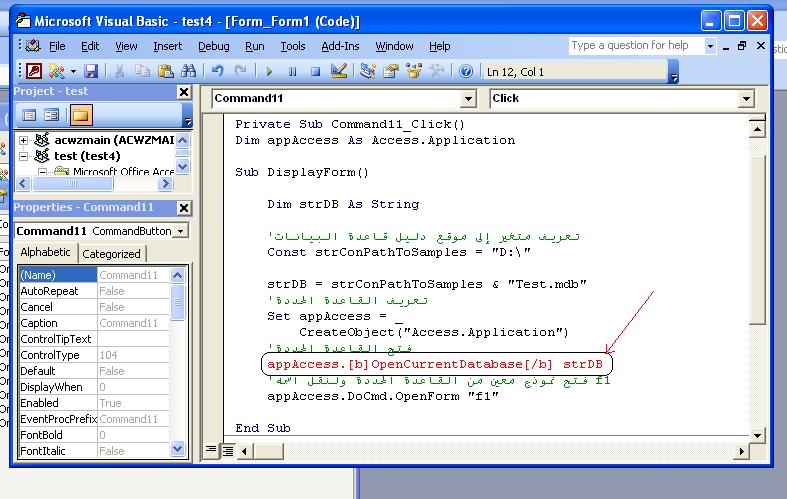Image resolution: width=787 pixels, height=499 pixels.
Task: Select the (Name) property row
Action: pyautogui.click(x=94, y=275)
